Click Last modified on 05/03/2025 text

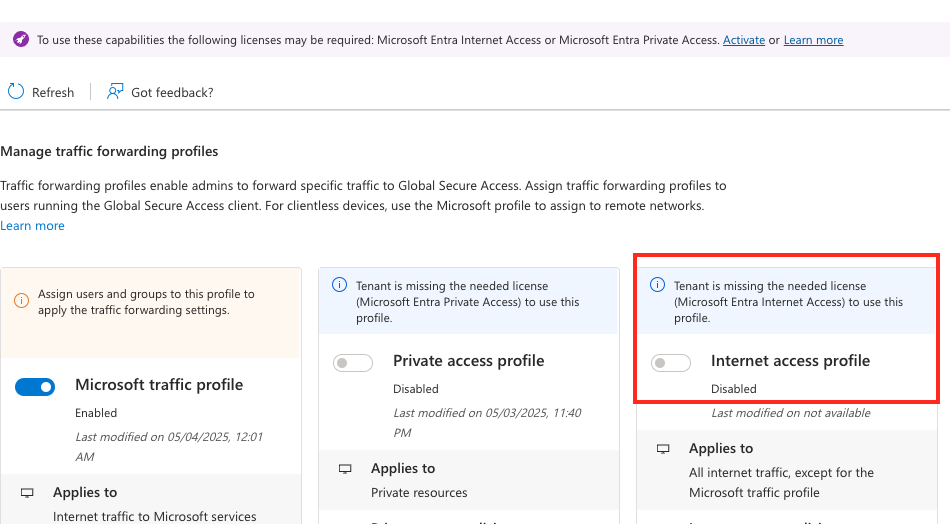click(x=487, y=422)
